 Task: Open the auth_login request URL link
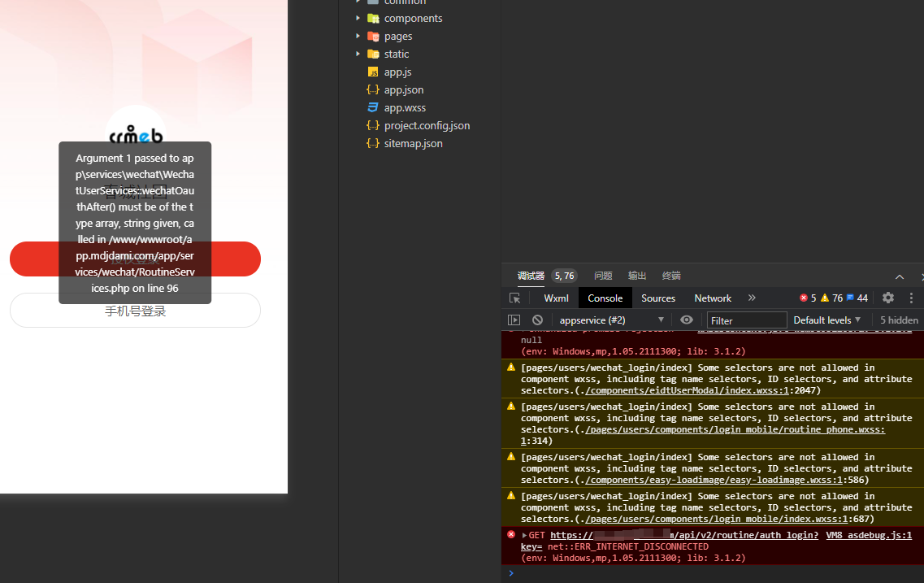(x=684, y=535)
